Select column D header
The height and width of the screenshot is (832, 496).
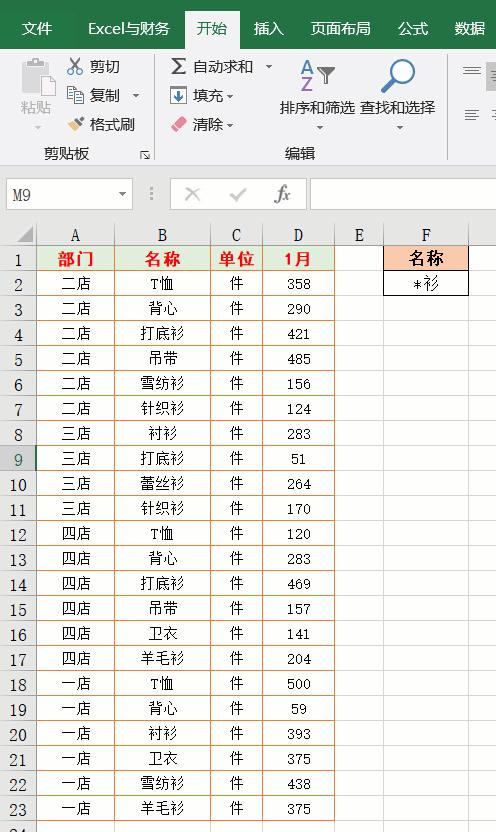click(x=299, y=235)
